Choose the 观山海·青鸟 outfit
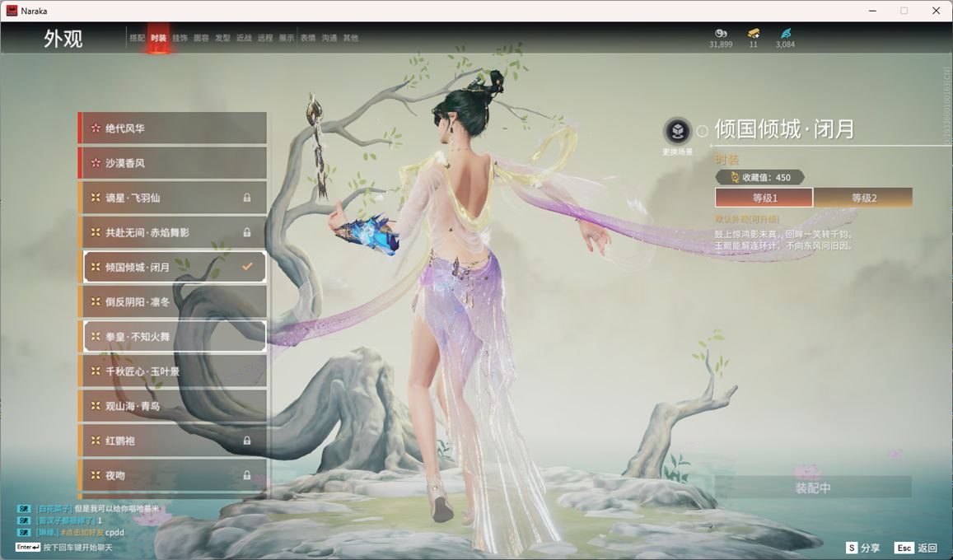Screen dimensions: 953x560 tap(173, 406)
